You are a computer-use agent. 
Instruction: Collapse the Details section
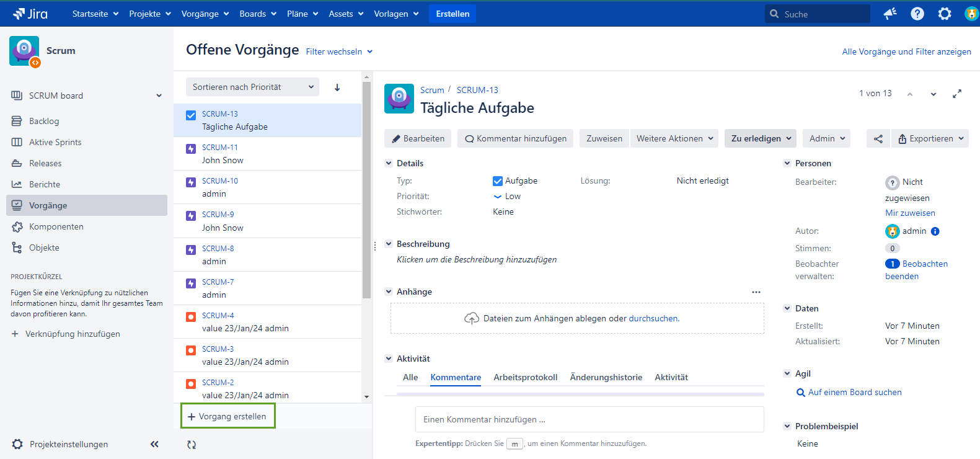389,163
